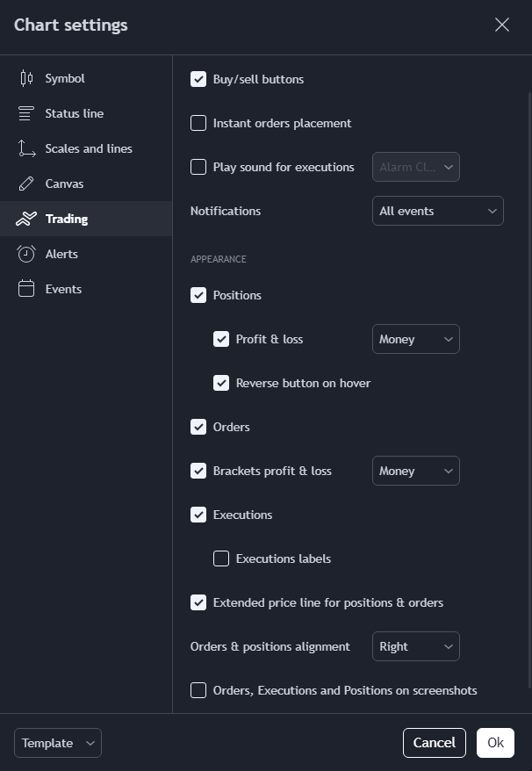Click the Trading chart icon
Image resolution: width=532 pixels, height=771 pixels.
point(26,219)
